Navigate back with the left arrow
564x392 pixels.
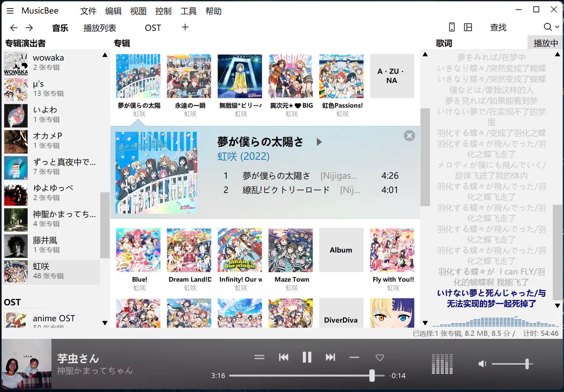point(14,28)
